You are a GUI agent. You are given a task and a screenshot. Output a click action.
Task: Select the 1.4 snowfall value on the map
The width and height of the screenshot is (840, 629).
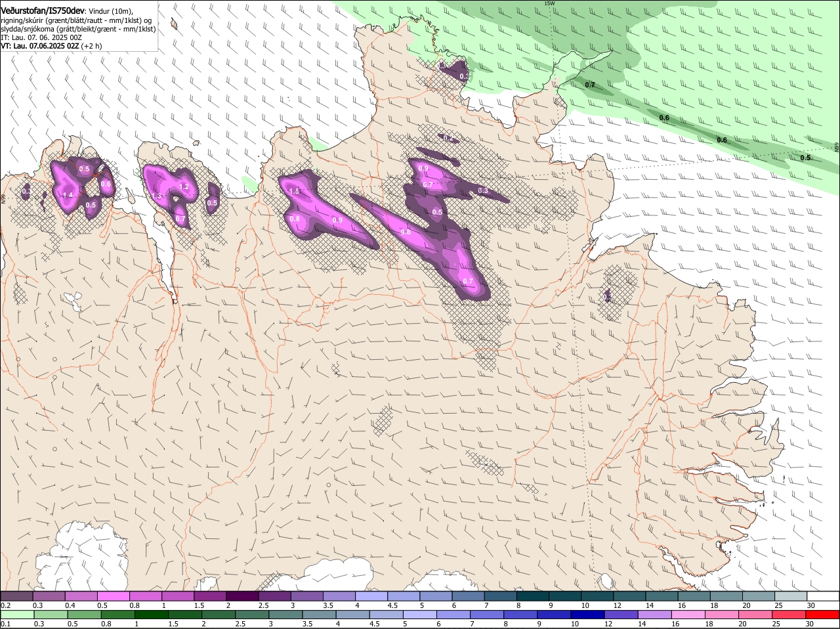pos(68,195)
